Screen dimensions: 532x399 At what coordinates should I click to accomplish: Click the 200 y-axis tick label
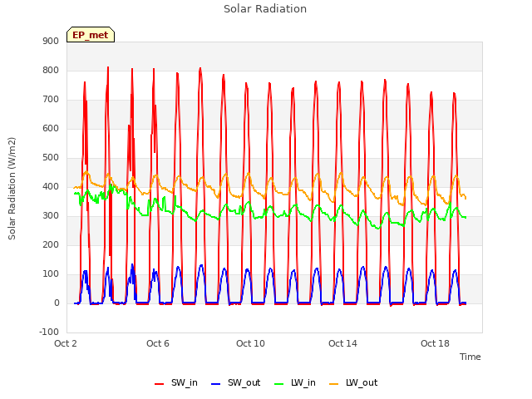(51, 245)
